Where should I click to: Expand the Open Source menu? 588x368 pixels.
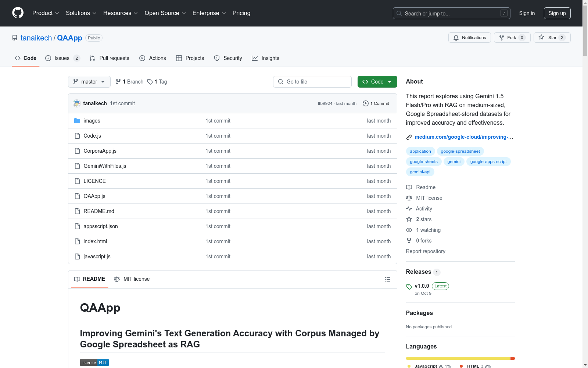tap(165, 13)
